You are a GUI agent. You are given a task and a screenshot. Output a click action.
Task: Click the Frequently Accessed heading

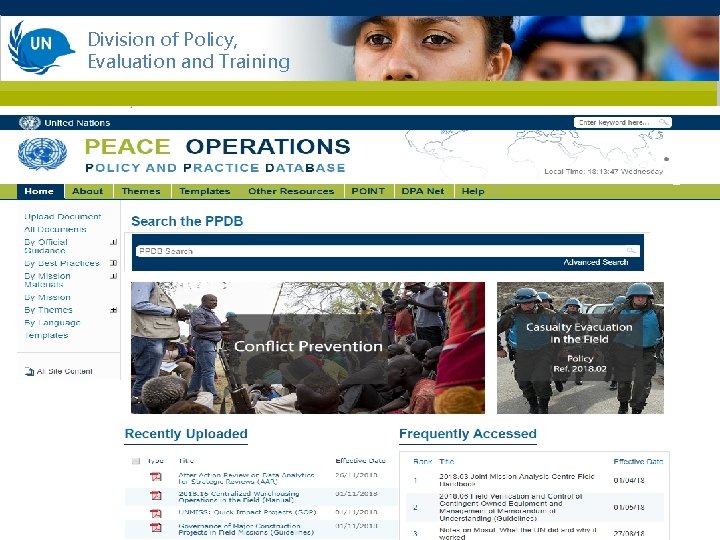tap(468, 433)
